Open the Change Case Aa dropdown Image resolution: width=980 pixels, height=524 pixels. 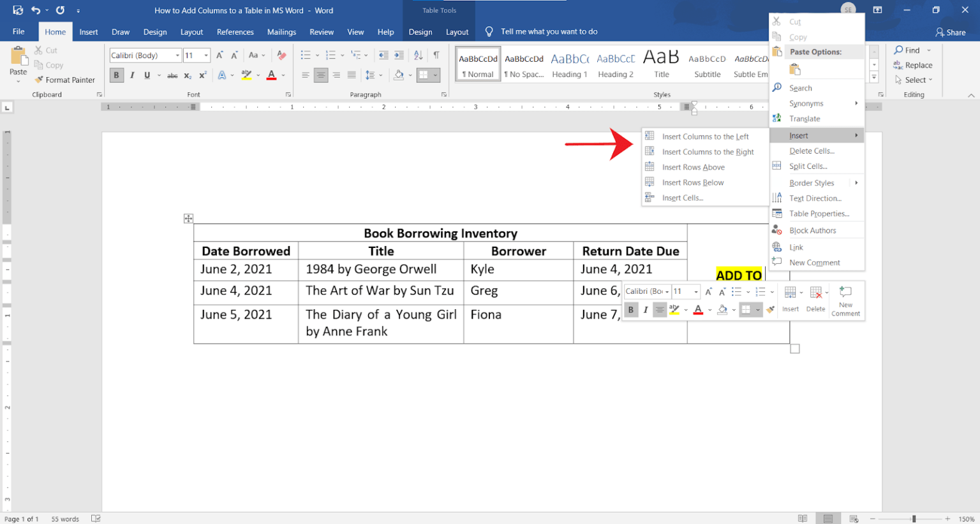click(x=256, y=55)
